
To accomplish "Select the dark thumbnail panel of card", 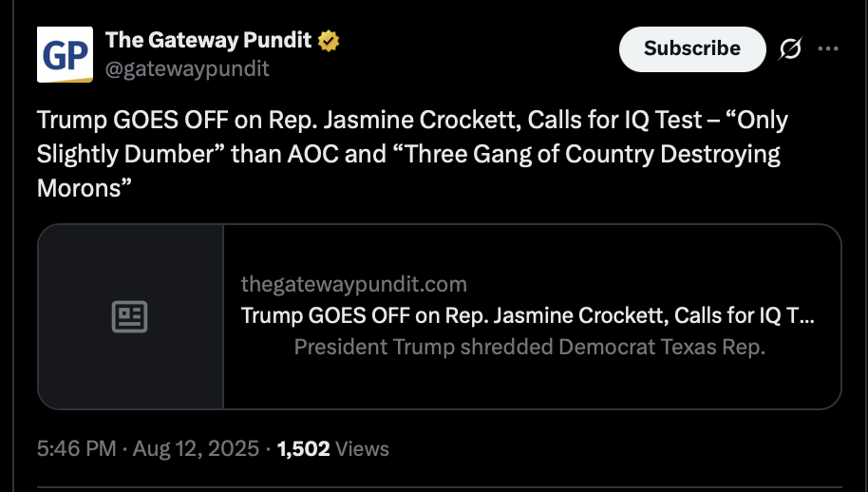I will [131, 316].
